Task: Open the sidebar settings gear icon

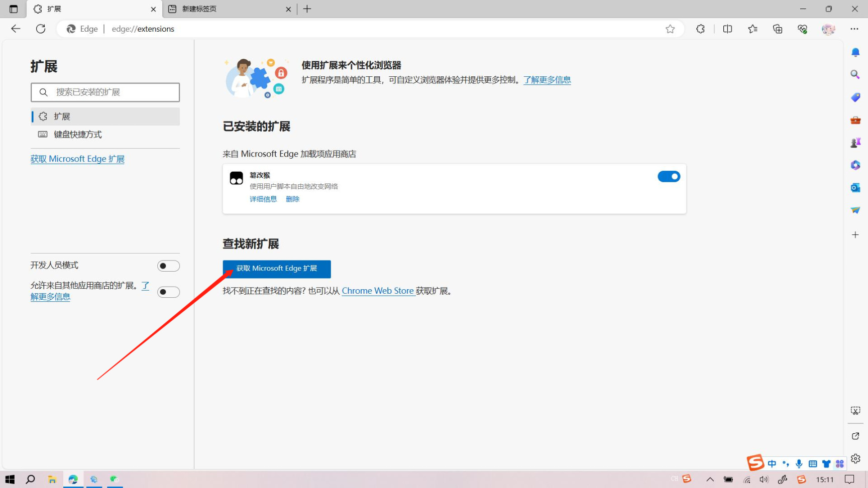Action: 855,458
